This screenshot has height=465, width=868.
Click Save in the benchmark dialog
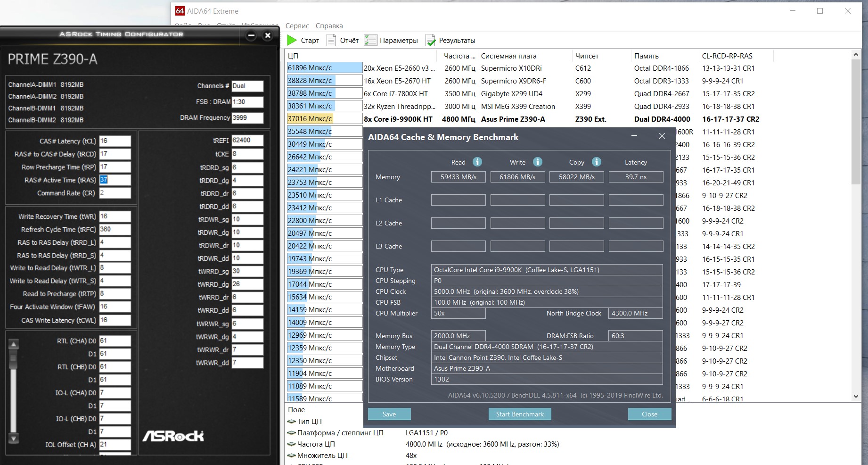coord(389,414)
